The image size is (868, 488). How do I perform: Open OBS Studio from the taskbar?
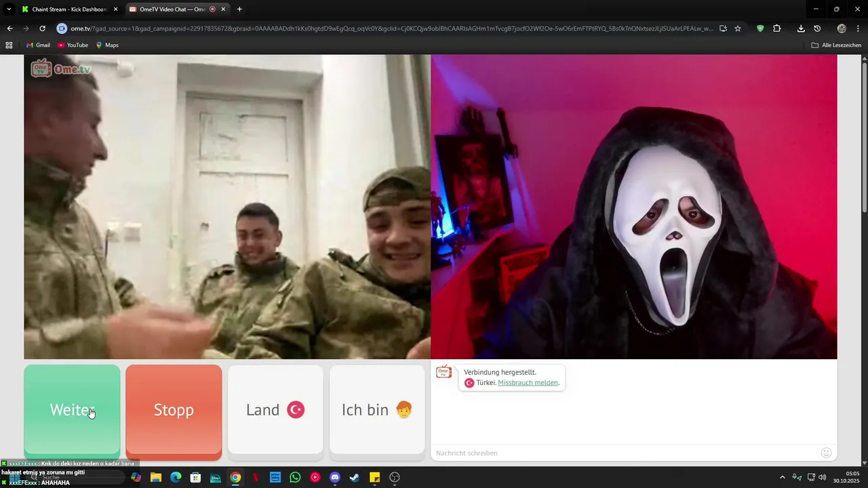(x=395, y=477)
